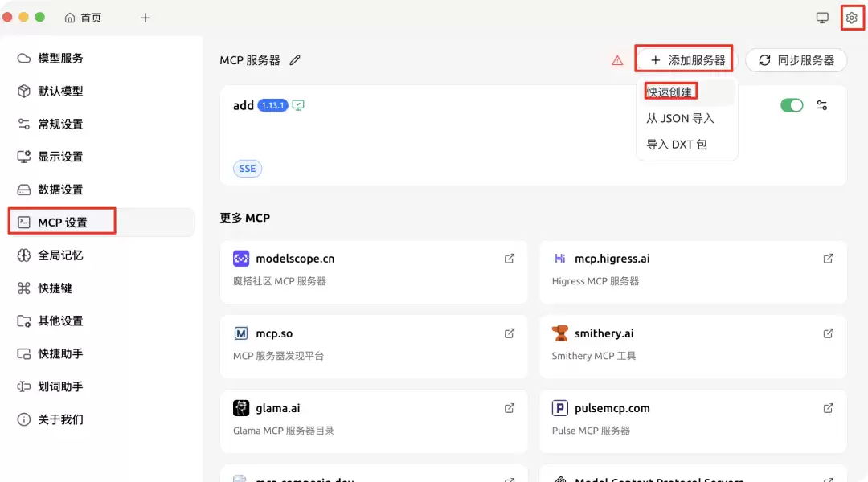Open a new tab with plus icon
Screen dimensions: 868x482
point(145,18)
